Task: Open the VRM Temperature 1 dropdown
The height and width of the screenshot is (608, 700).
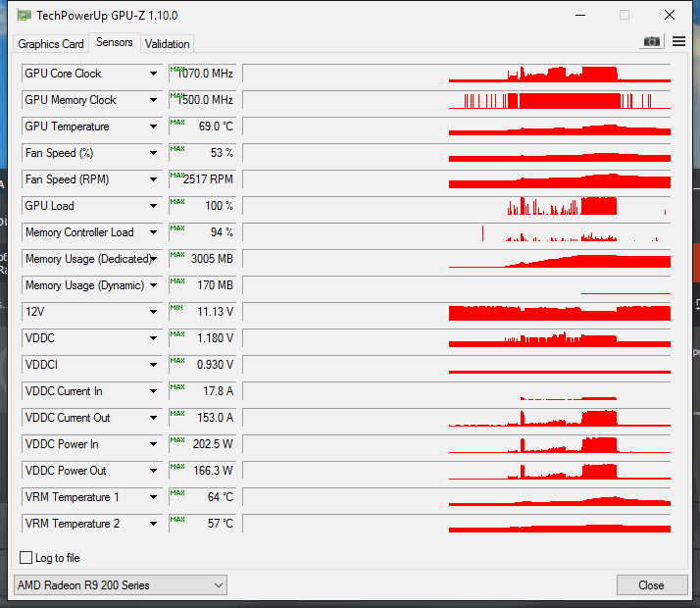Action: pos(153,497)
